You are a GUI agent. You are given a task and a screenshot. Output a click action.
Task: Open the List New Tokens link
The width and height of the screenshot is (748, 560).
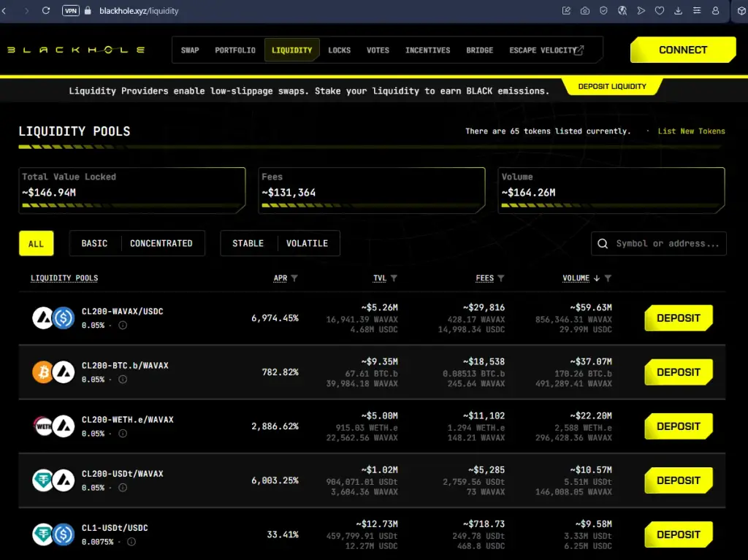(x=691, y=131)
